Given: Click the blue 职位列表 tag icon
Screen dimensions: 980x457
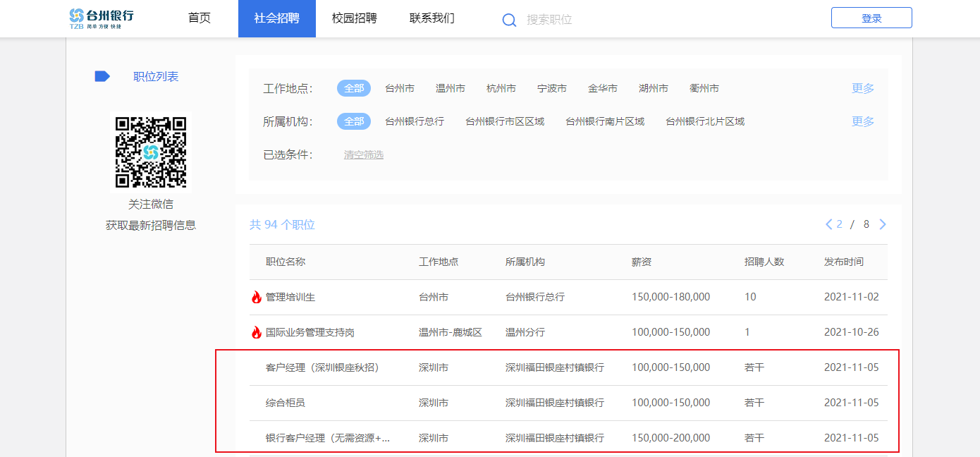Looking at the screenshot, I should click(x=102, y=76).
